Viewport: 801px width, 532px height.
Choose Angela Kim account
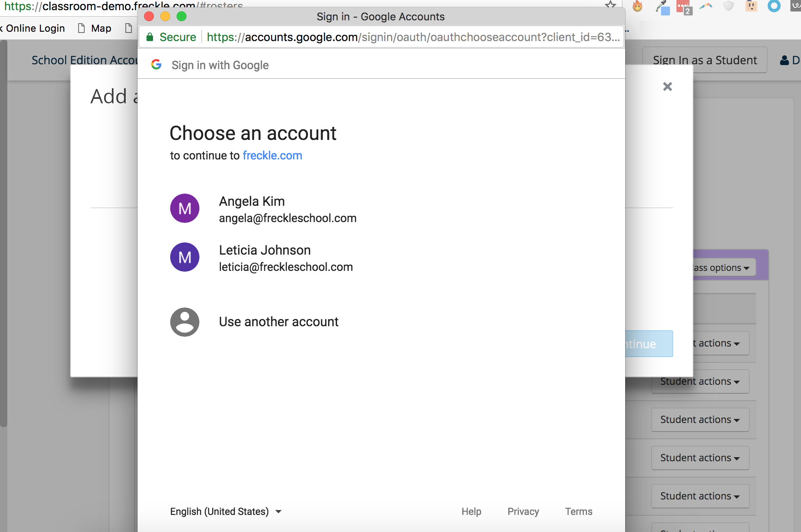point(381,209)
